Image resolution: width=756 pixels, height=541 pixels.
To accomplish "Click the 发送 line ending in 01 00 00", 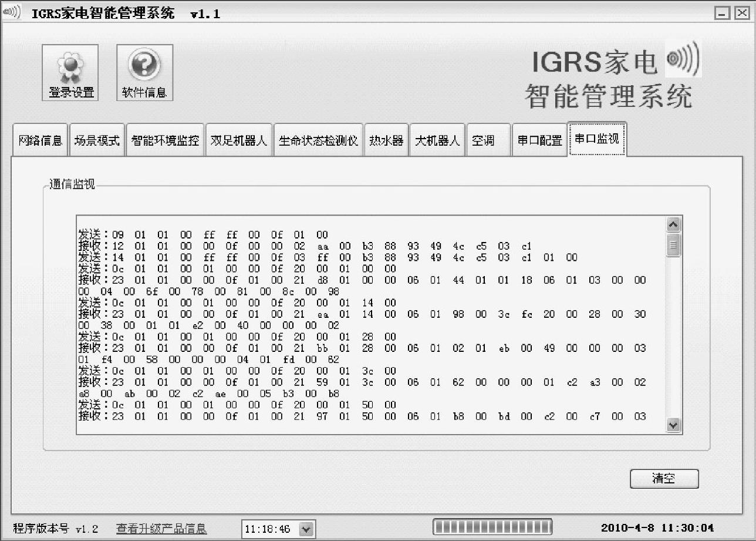I will pos(238,269).
